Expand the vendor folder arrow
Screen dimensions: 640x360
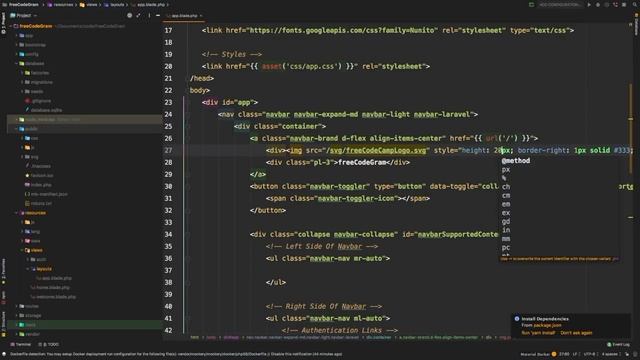[16, 334]
